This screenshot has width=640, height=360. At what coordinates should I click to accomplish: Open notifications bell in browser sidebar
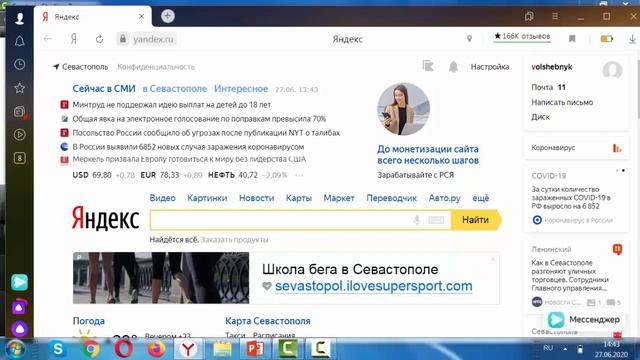[19, 41]
